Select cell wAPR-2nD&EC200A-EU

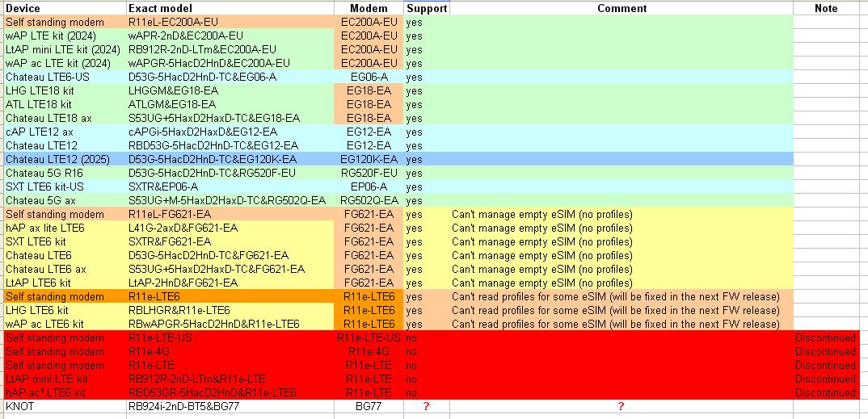tap(230, 36)
